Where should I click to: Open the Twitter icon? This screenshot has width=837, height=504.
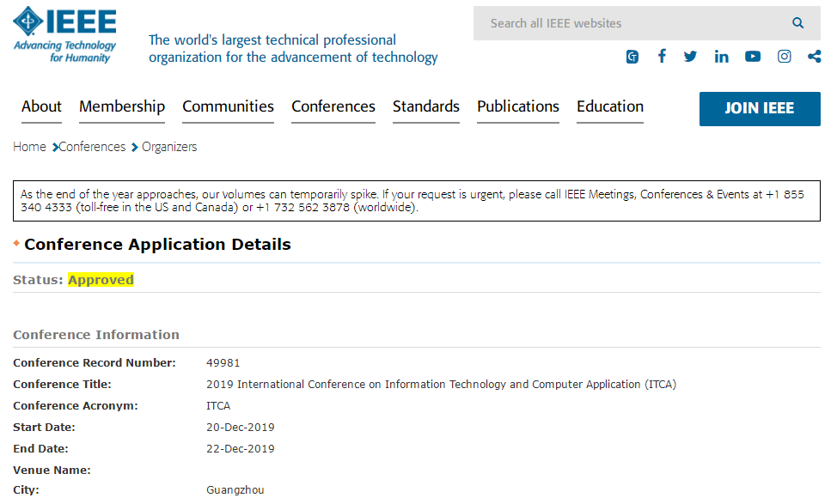point(690,57)
